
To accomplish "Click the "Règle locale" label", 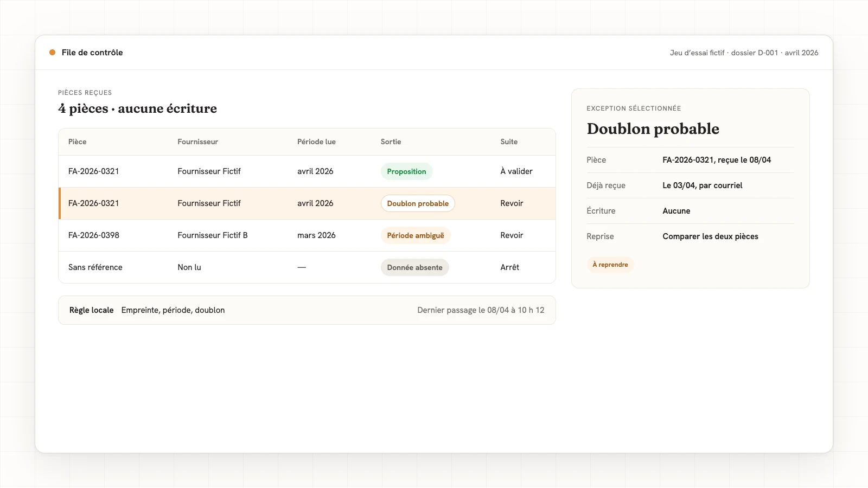I will [x=92, y=310].
